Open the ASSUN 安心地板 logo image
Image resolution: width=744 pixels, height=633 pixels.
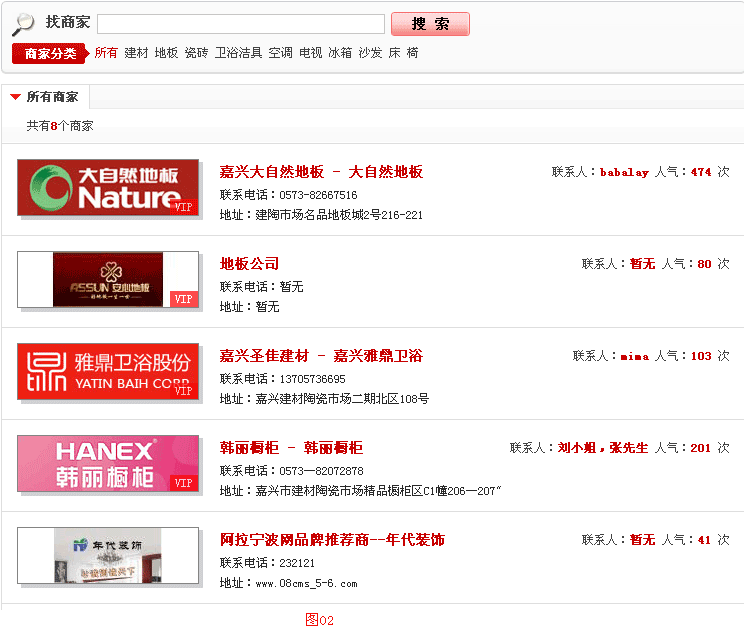click(108, 279)
